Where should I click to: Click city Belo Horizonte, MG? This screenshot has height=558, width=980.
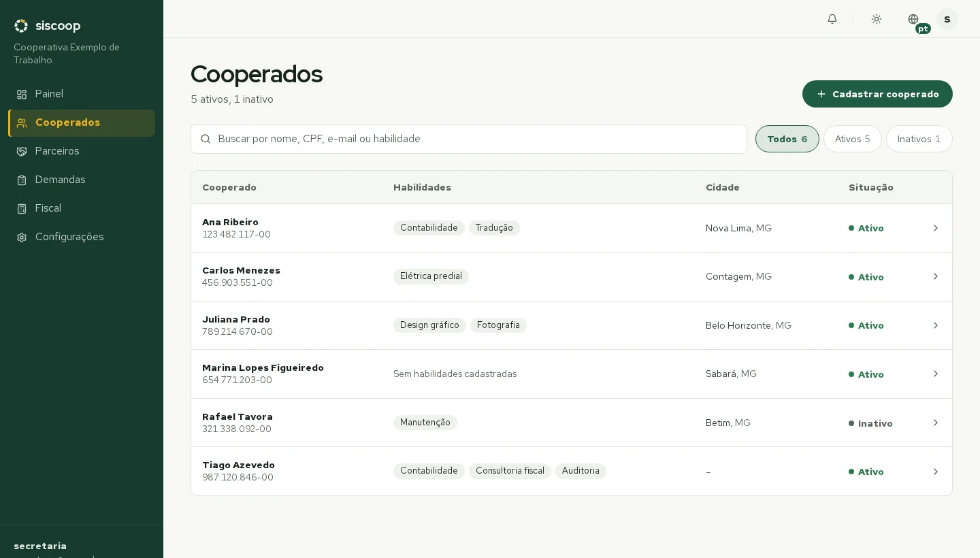pyautogui.click(x=749, y=325)
